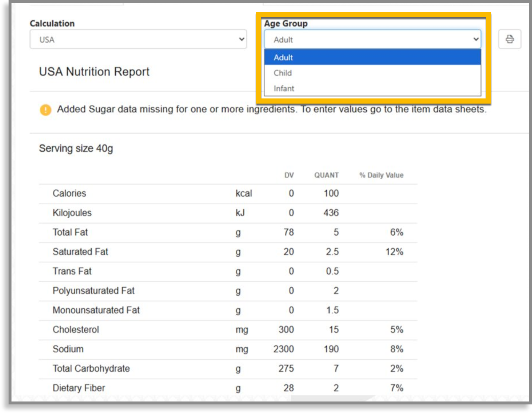Click the orange warning icon
The width and height of the screenshot is (532, 413).
[x=46, y=110]
